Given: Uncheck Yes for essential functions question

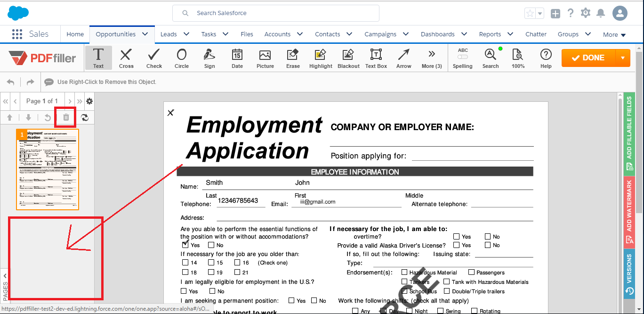Looking at the screenshot, I should [185, 245].
